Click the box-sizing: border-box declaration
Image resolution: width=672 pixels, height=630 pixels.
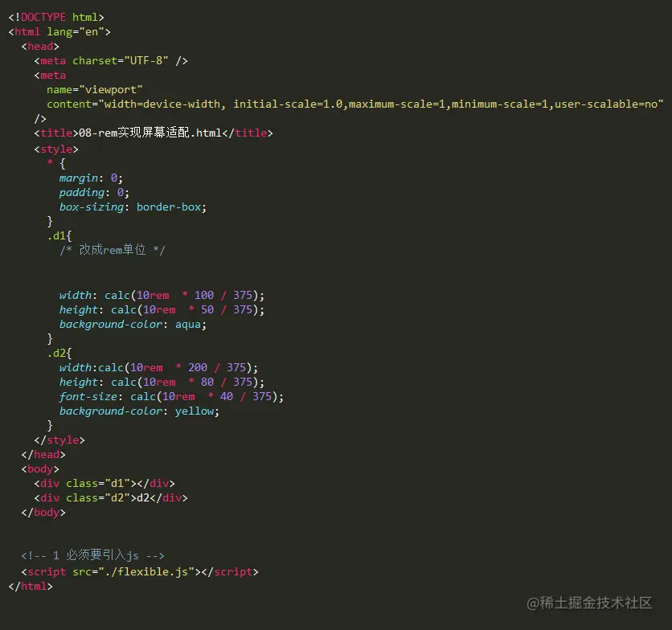pos(133,207)
